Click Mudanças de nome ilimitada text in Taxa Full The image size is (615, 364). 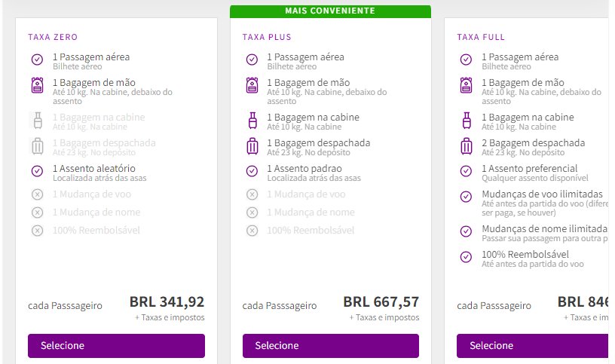(x=544, y=228)
